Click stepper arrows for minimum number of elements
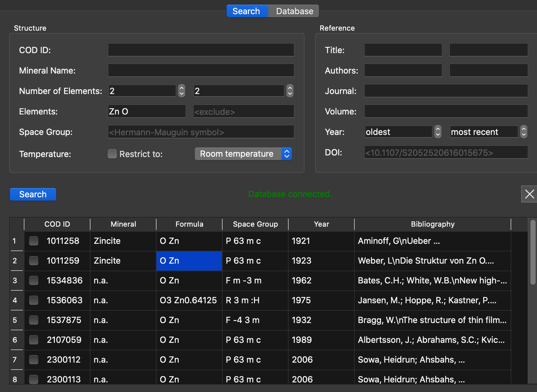 tap(182, 91)
